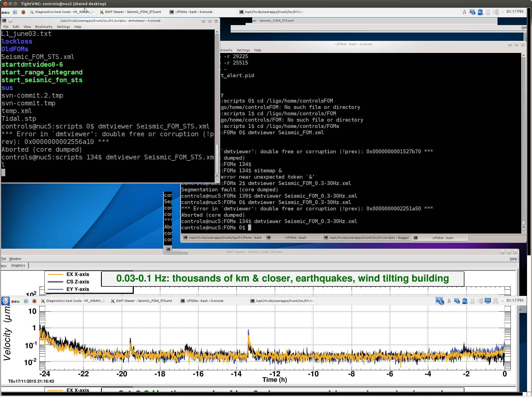Switch to Diagnostics test tools task in top panel
532x397 pixels.
pos(62,12)
